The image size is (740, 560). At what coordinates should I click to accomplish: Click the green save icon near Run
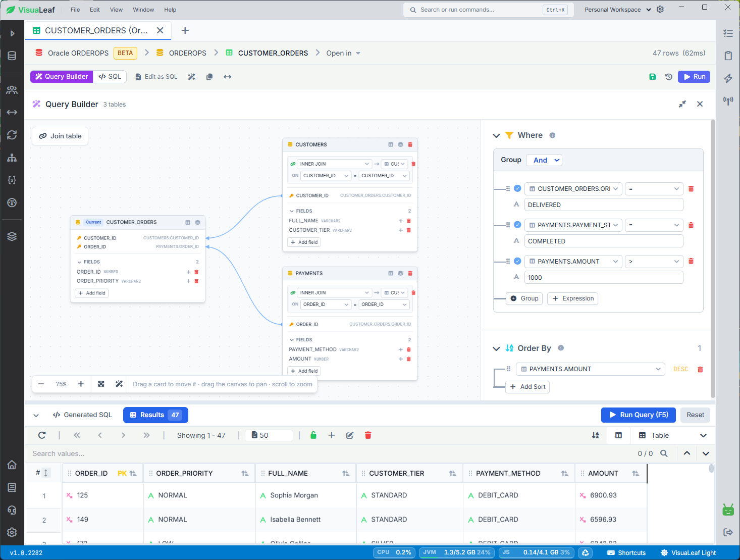[x=653, y=77]
